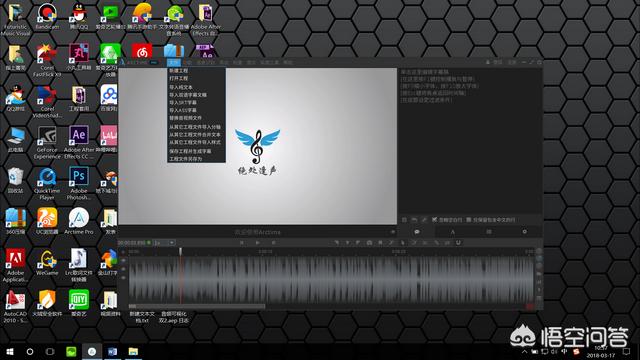This screenshot has width=640, height=360.
Task: Open 此电脑 (This PC) icon
Action: [16, 139]
